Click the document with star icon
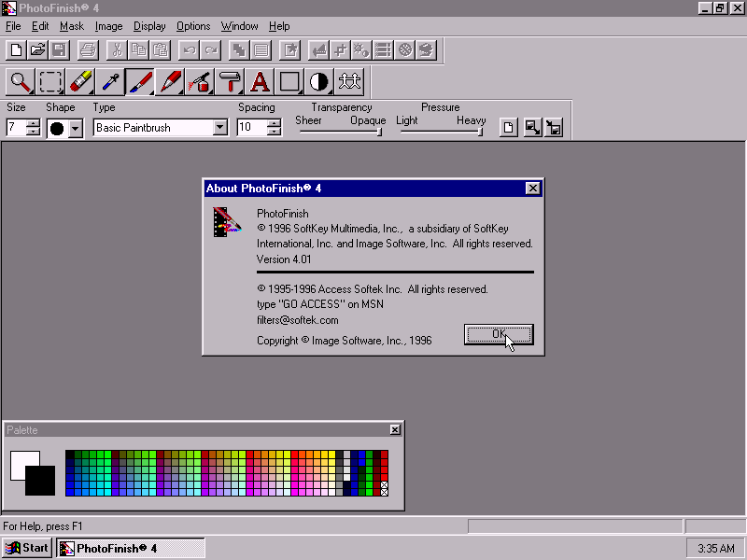Image resolution: width=747 pixels, height=560 pixels. click(x=290, y=50)
